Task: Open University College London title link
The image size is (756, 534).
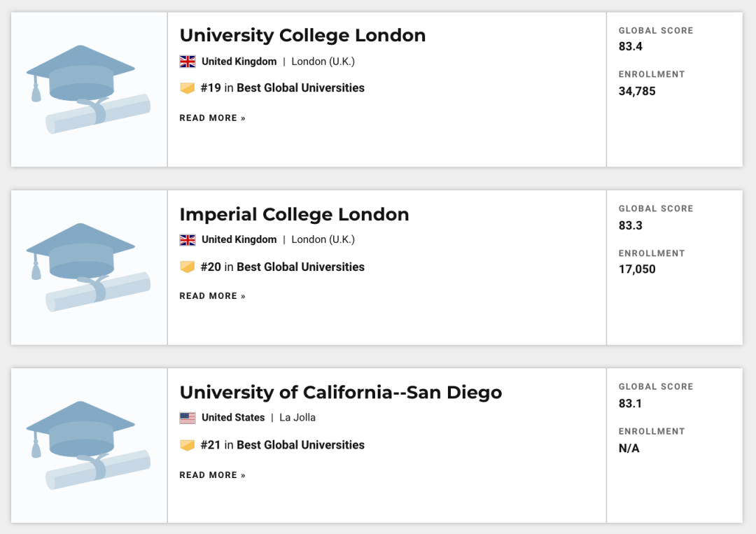Action: pos(302,36)
